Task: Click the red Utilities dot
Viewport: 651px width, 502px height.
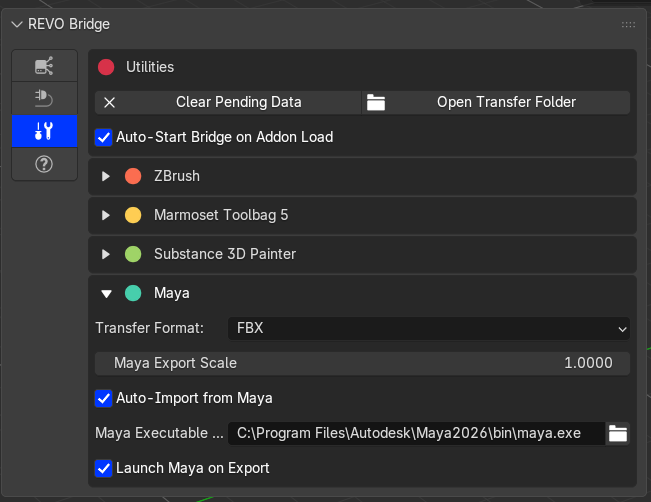Action: coord(106,67)
